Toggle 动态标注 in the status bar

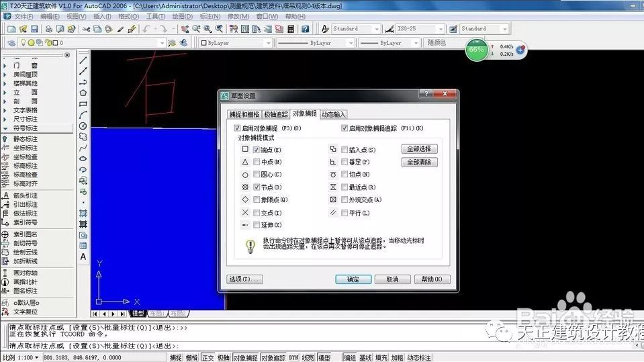(x=419, y=358)
